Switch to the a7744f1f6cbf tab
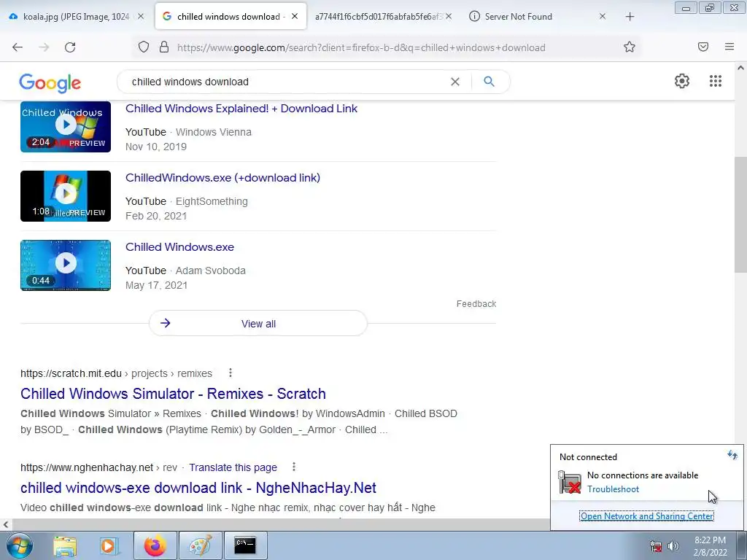 (x=379, y=17)
